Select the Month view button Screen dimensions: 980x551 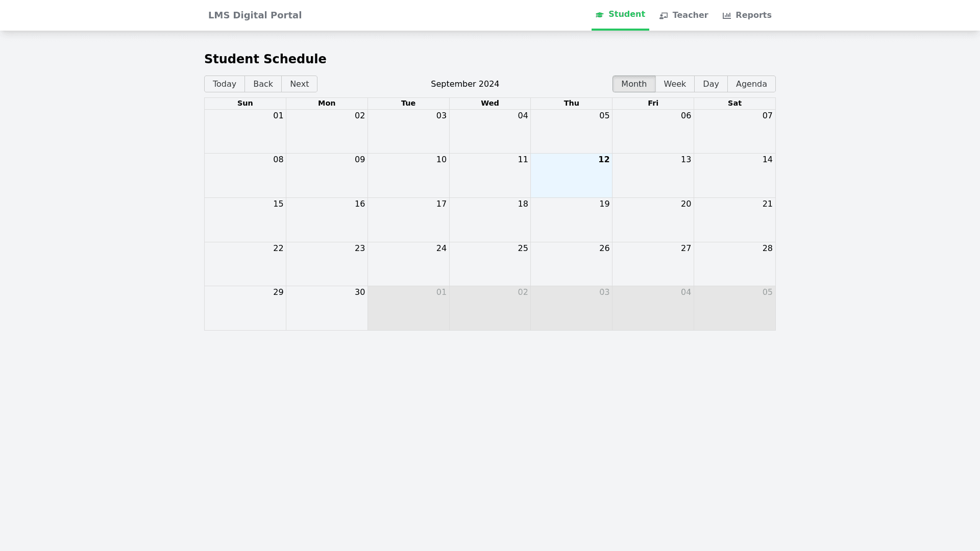634,84
